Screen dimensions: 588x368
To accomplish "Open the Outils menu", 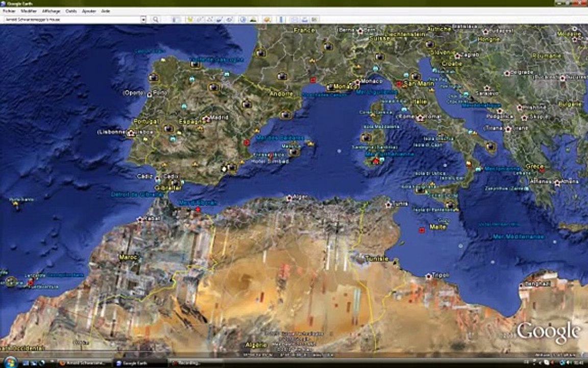I will pos(71,11).
